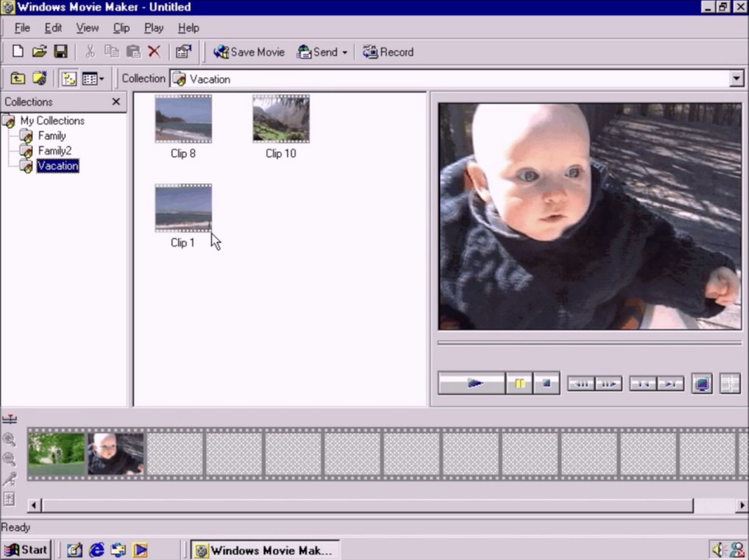Open the Vacation collection dropdown list
Image resolution: width=749 pixels, height=560 pixels.
pyautogui.click(x=737, y=79)
